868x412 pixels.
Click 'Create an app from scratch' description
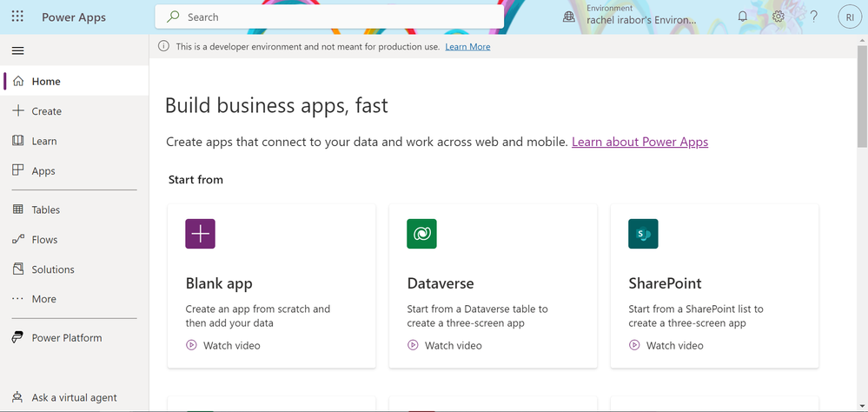coord(258,316)
